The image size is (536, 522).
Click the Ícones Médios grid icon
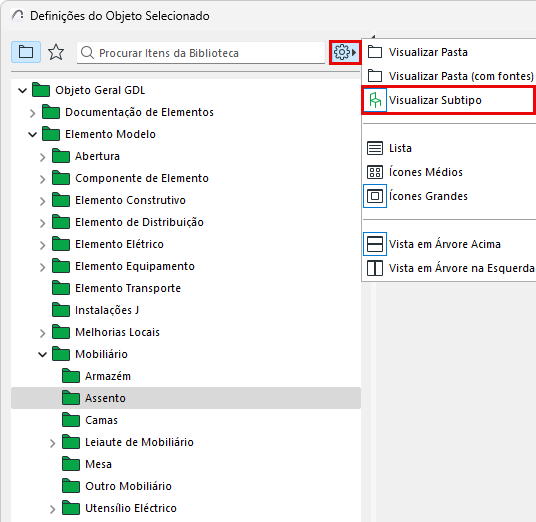click(375, 172)
